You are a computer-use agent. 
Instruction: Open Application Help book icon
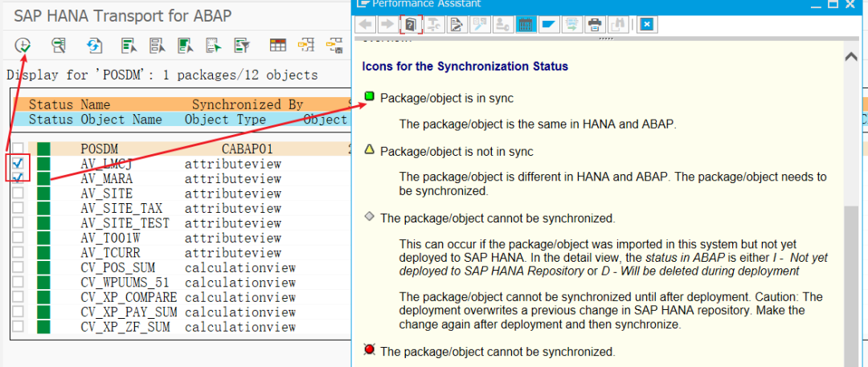(411, 24)
